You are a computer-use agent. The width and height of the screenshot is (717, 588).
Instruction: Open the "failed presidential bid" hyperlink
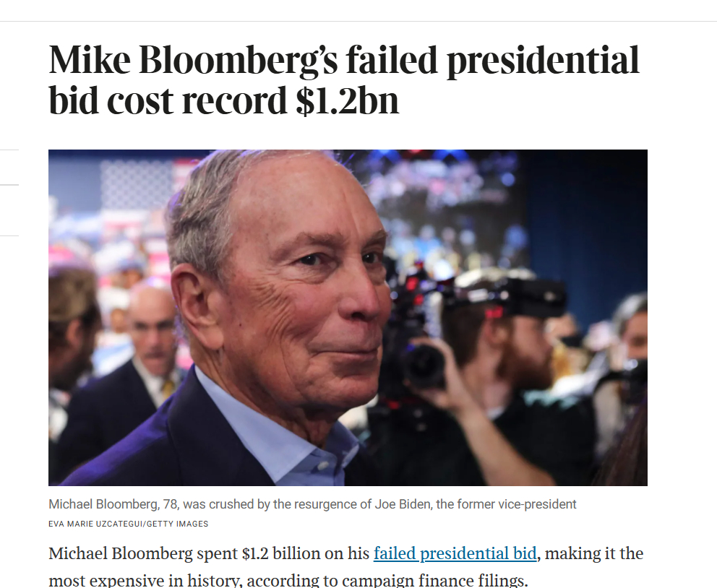(x=455, y=554)
